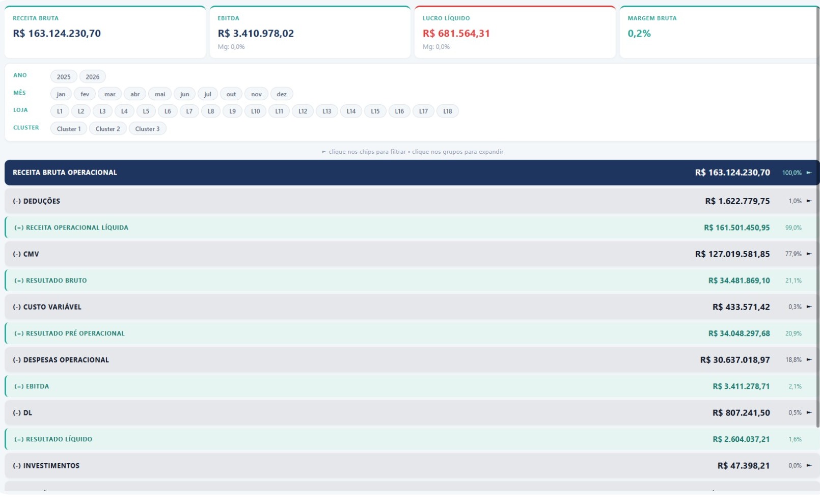Click the LUCRO LÍQUIDO summary card
Image resolution: width=820 pixels, height=504 pixels.
(515, 32)
